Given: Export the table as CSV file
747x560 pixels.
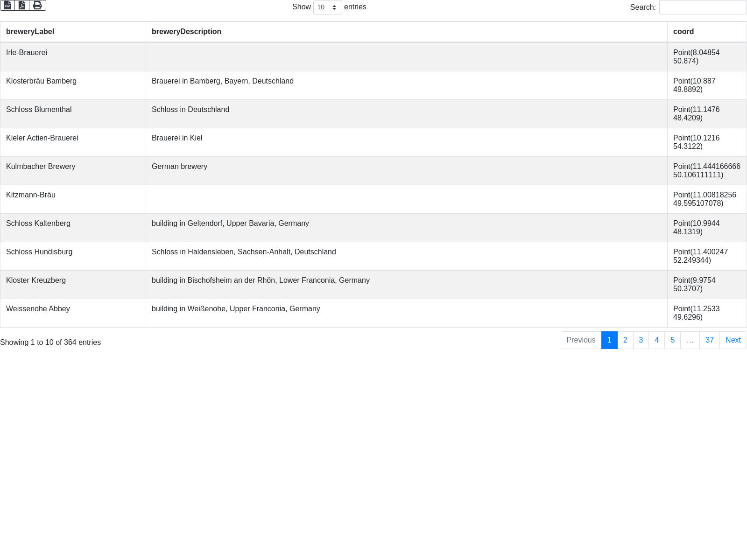Looking at the screenshot, I should point(7,5).
